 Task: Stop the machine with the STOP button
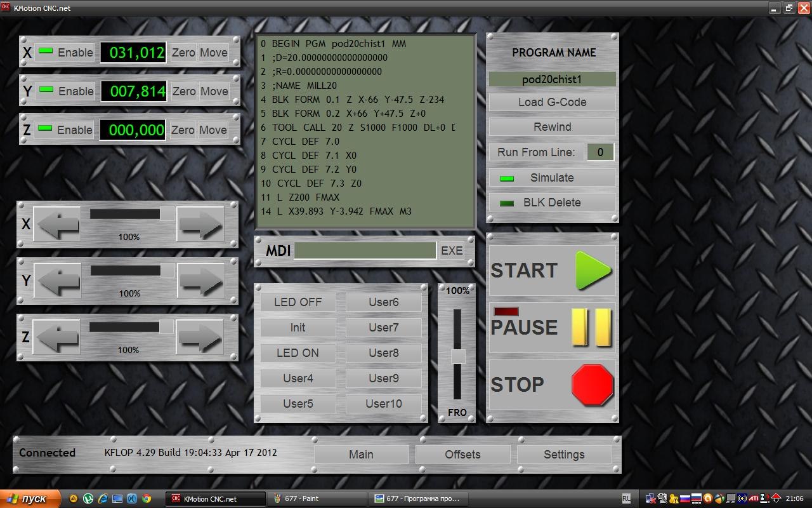[x=552, y=384]
